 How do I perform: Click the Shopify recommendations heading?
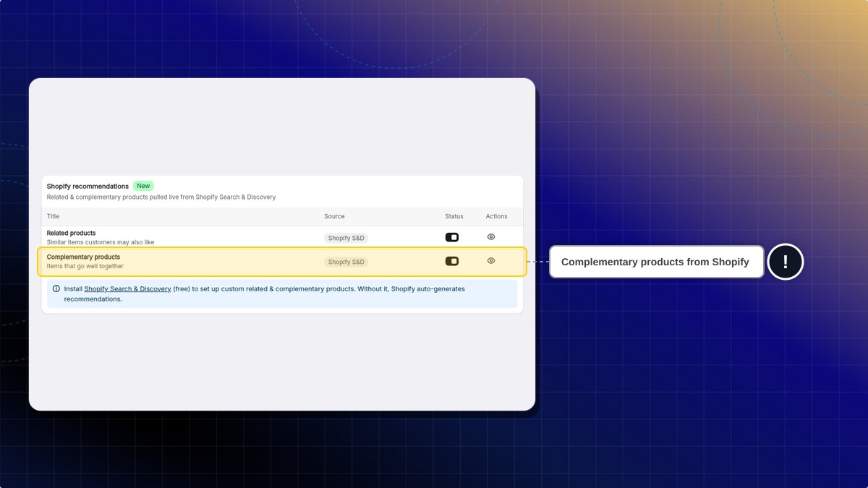(88, 187)
